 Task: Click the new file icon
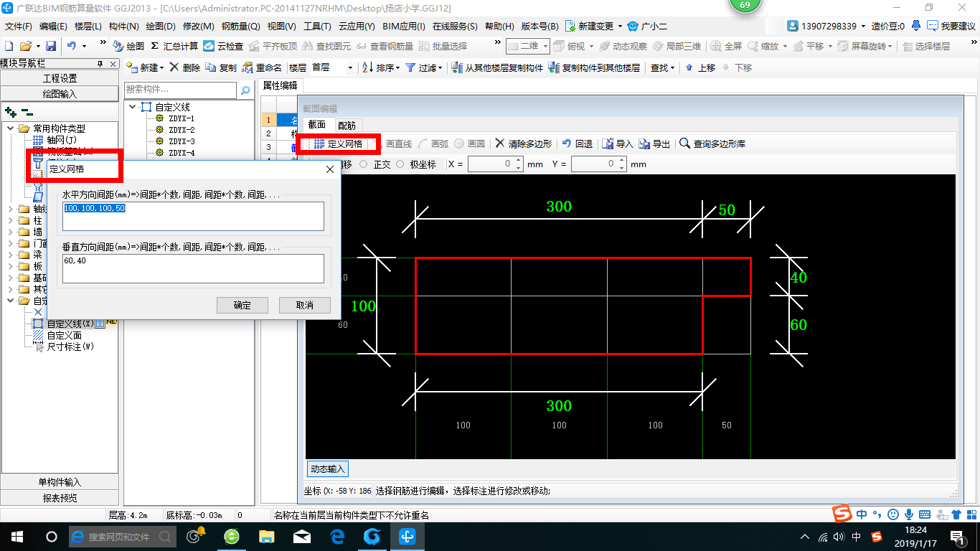point(9,46)
